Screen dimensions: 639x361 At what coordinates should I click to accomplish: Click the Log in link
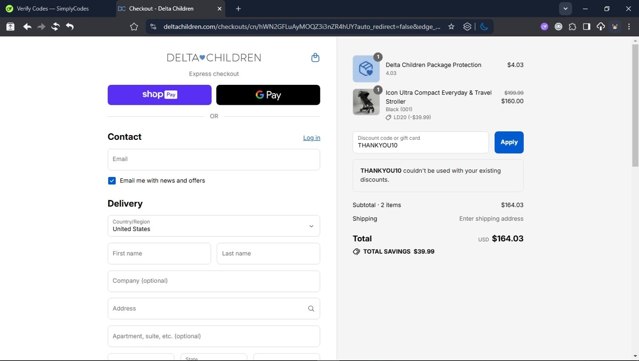[x=311, y=138]
